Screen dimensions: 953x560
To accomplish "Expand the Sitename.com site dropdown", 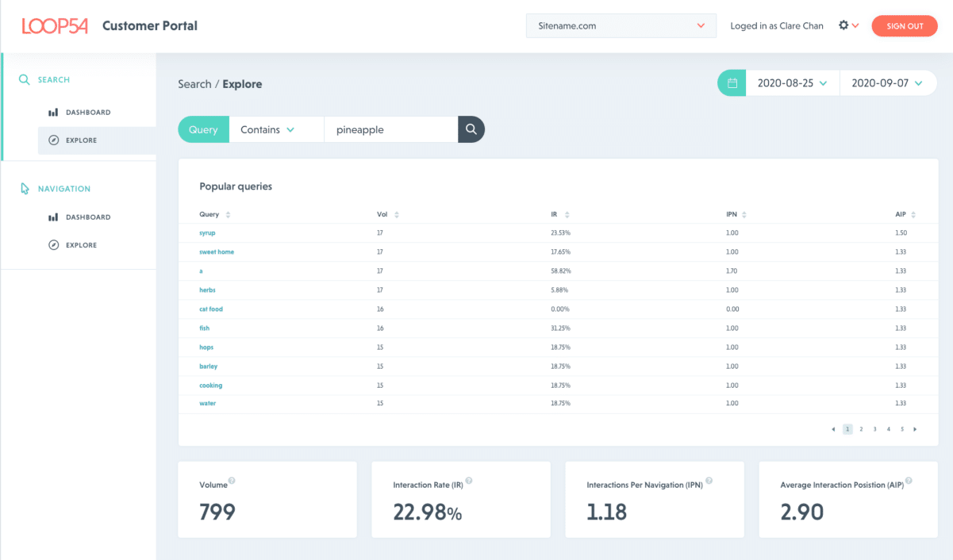I will pos(621,25).
